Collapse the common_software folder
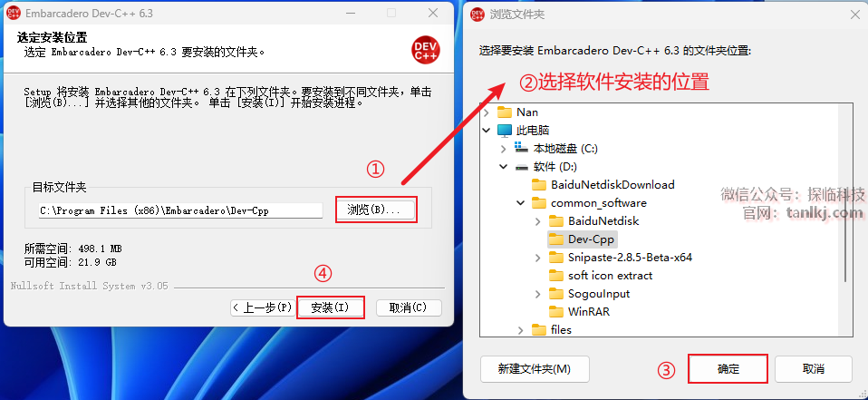 [520, 203]
